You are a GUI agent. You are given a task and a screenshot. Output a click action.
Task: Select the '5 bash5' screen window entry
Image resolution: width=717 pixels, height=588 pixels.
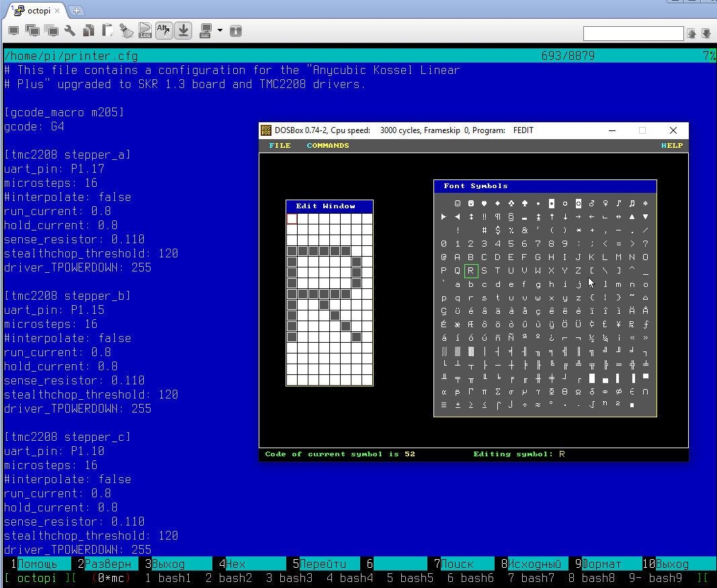coord(410,578)
